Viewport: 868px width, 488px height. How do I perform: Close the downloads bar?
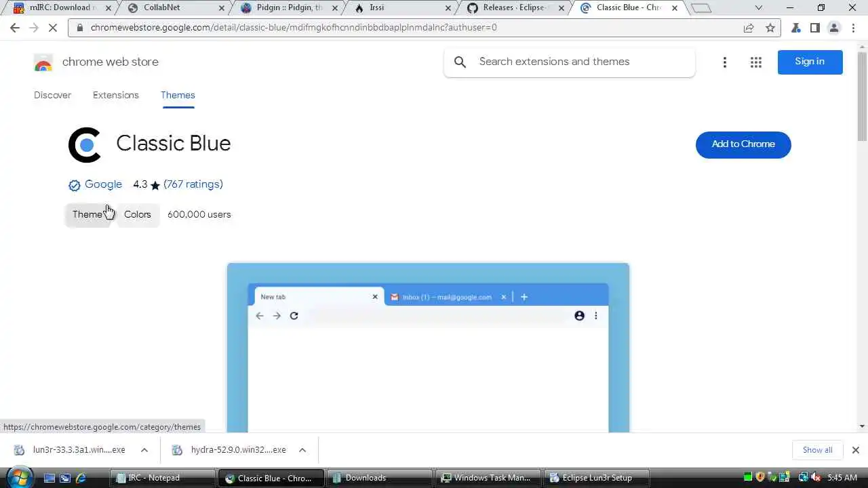[x=855, y=450]
